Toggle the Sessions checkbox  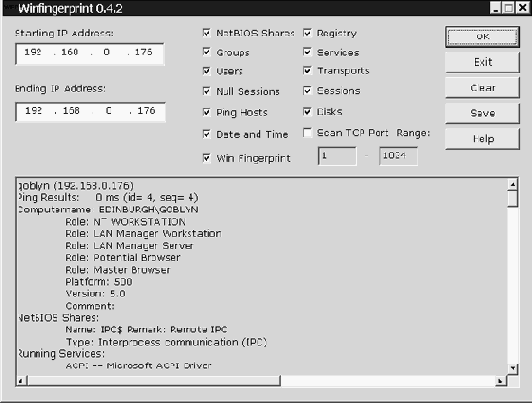pyautogui.click(x=307, y=91)
